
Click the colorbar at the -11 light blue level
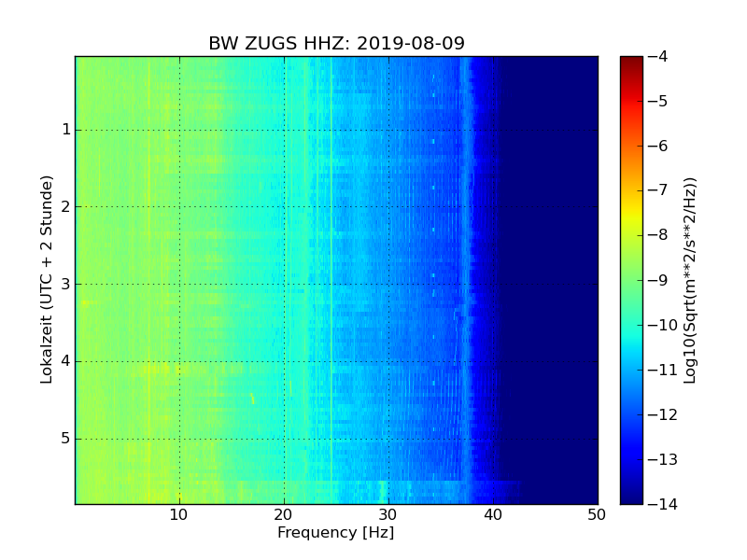pyautogui.click(x=631, y=370)
